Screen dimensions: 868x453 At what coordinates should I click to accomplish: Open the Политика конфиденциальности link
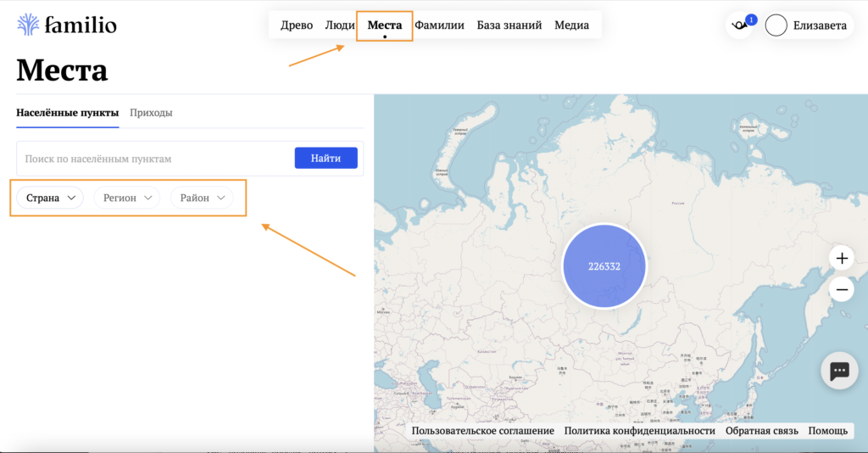639,430
